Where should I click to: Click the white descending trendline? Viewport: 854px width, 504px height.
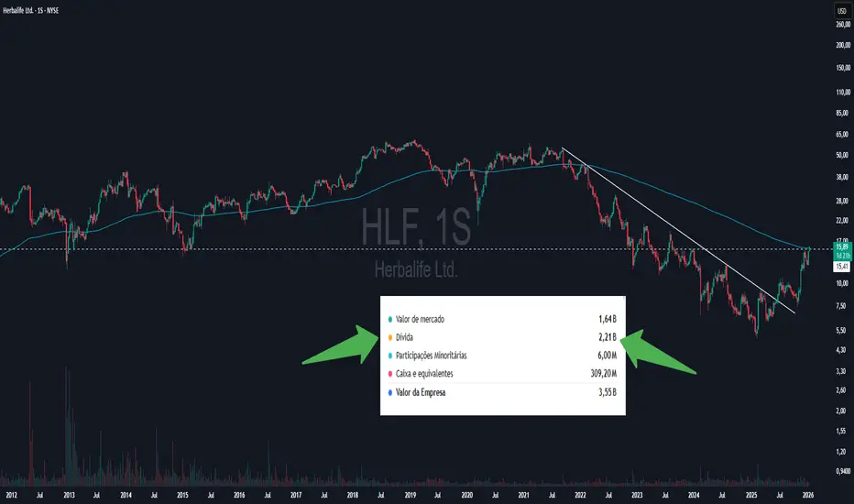click(x=678, y=230)
